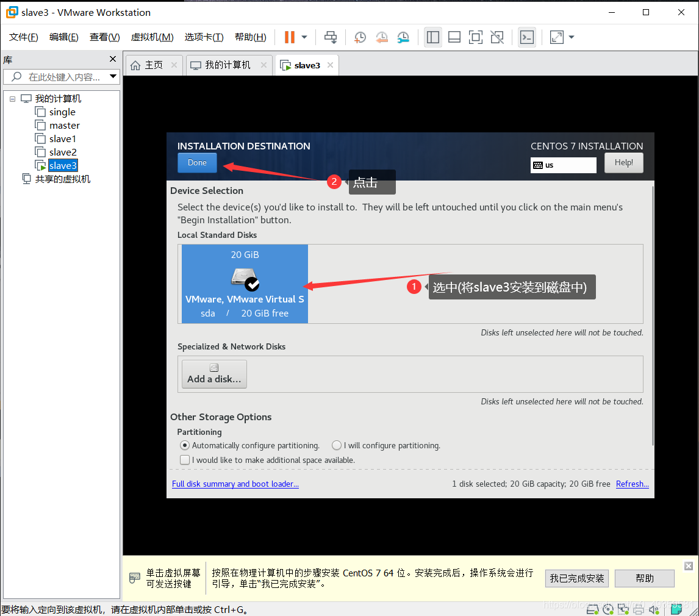Screen dimensions: 699x616
Task: Open the snapshot manager icon
Action: click(x=403, y=37)
